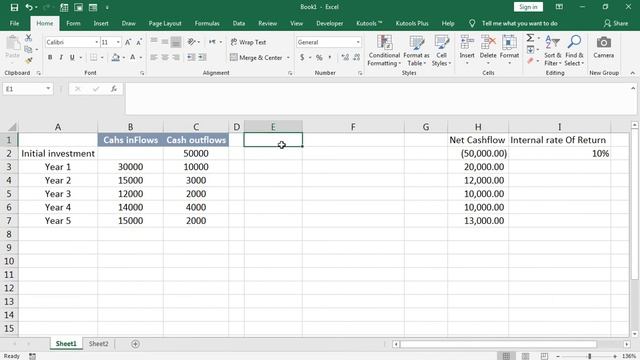
Task: Click the Fill down arrow icon in Editing
Action: [x=530, y=50]
